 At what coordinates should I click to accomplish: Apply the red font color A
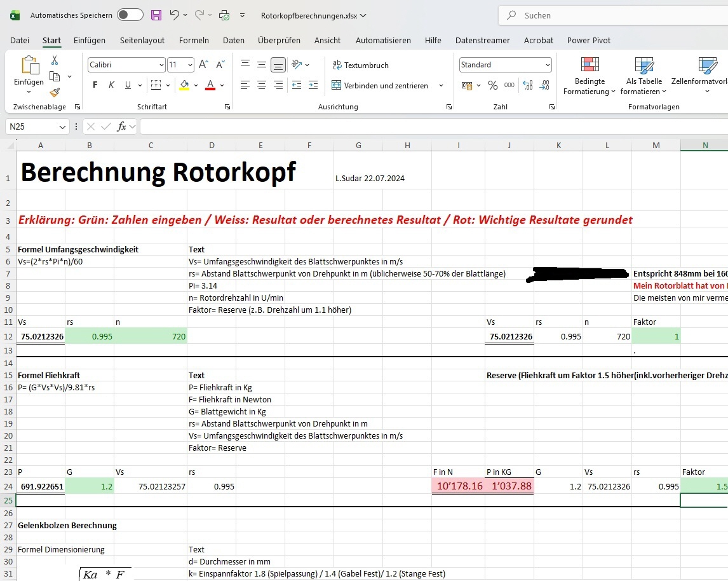210,85
